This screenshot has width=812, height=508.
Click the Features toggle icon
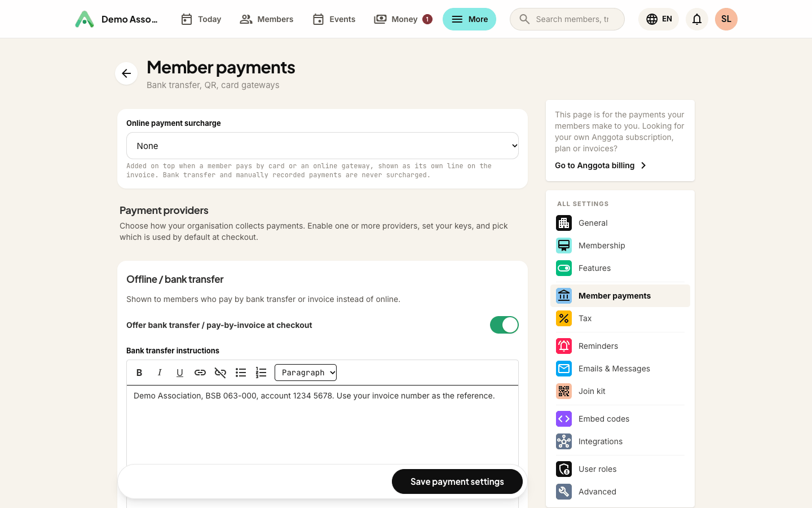coord(564,268)
